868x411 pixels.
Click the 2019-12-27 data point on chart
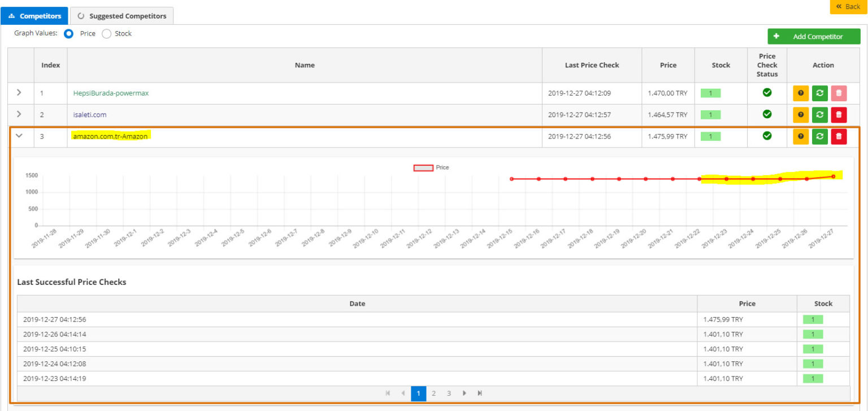coord(833,176)
